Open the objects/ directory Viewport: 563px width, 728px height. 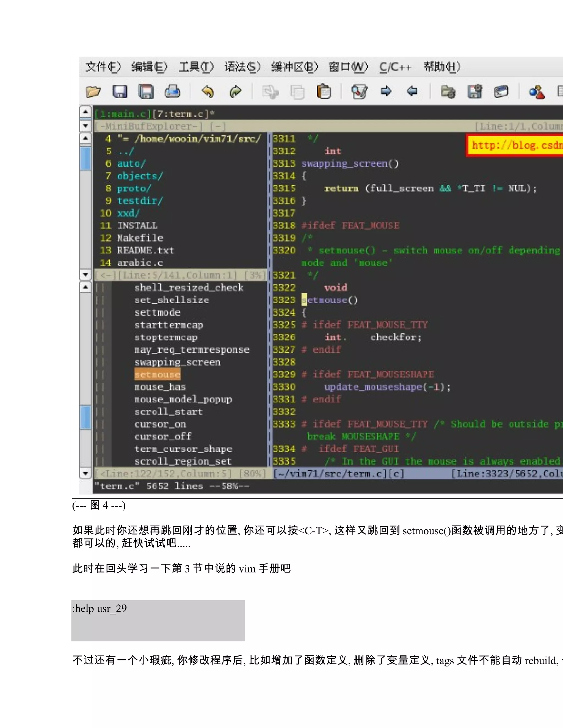pyautogui.click(x=140, y=176)
